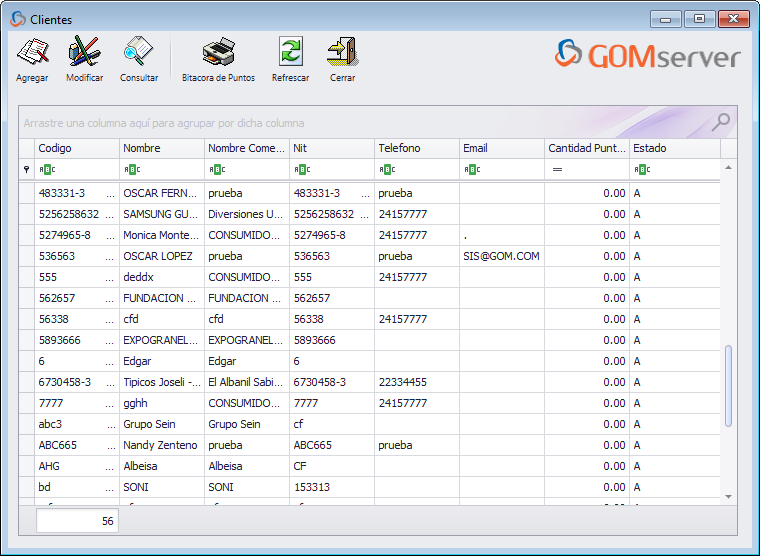Click the filter row pin indicator icon

tap(27, 169)
